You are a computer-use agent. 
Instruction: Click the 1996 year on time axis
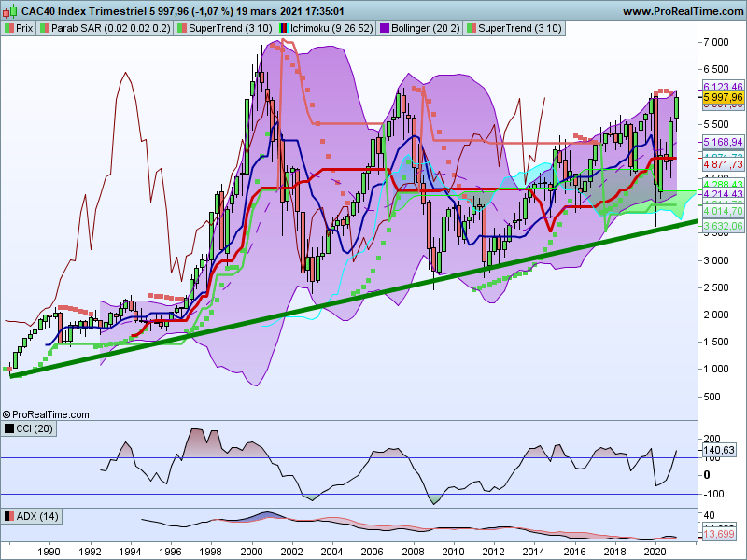point(170,552)
